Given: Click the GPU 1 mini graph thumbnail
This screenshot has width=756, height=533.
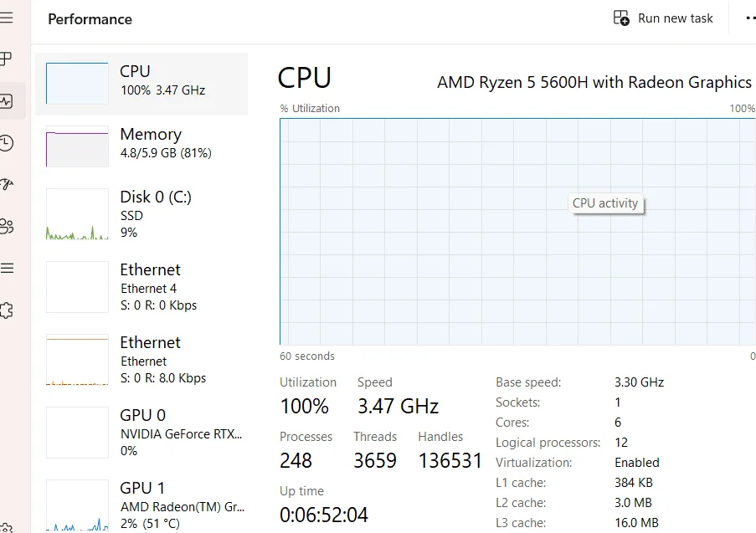Looking at the screenshot, I should coord(77,505).
